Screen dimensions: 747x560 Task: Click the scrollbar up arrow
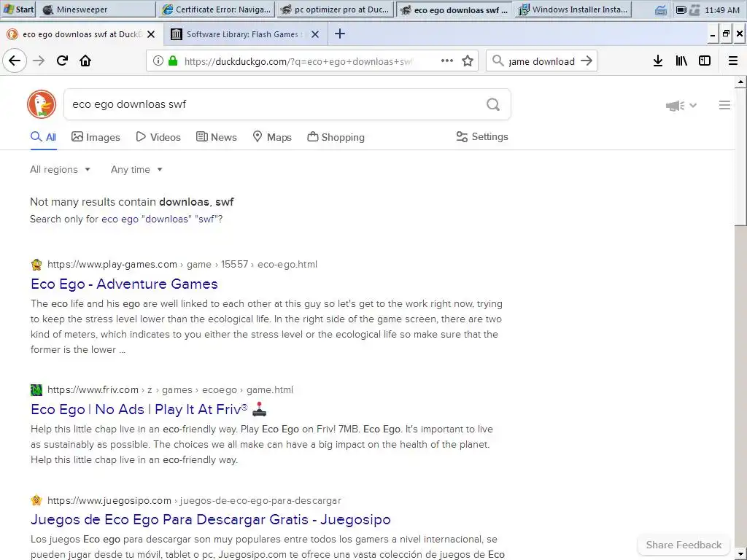[x=741, y=82]
